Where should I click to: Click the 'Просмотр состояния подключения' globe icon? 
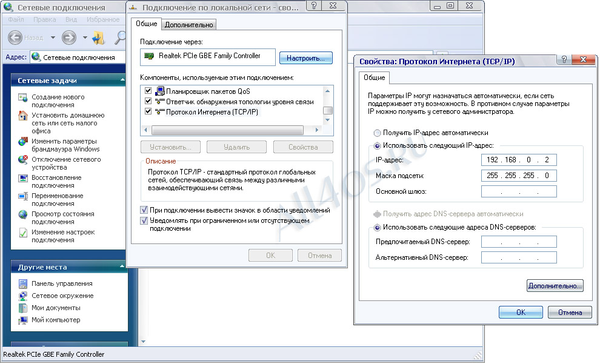click(x=23, y=214)
